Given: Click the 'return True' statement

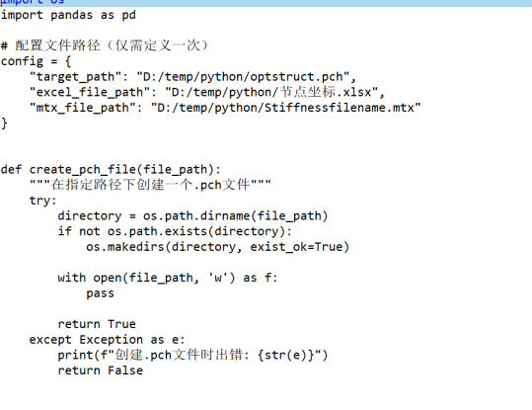Looking at the screenshot, I should click(97, 324).
